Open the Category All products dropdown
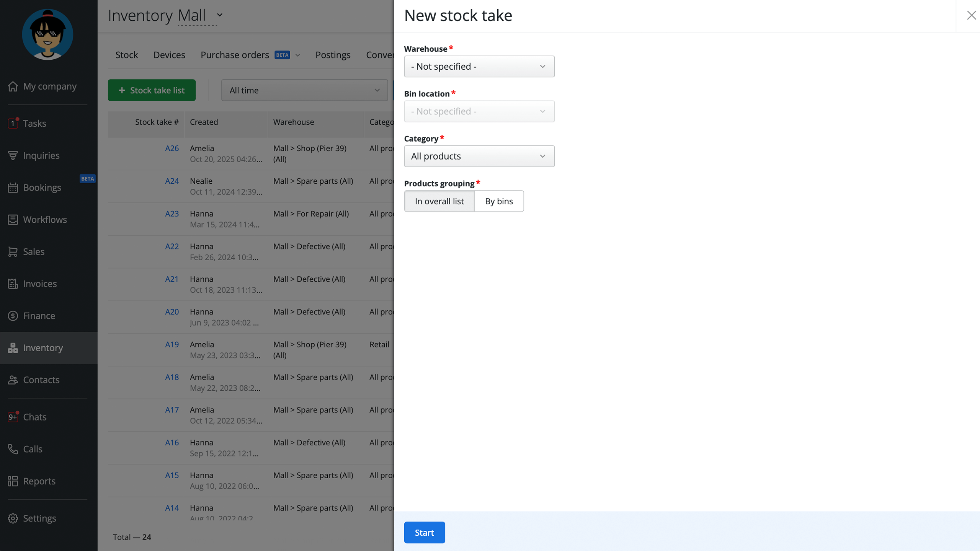 tap(479, 156)
